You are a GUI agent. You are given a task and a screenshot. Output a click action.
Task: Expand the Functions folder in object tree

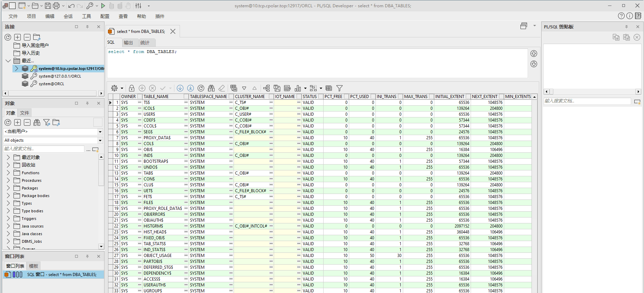pyautogui.click(x=8, y=173)
